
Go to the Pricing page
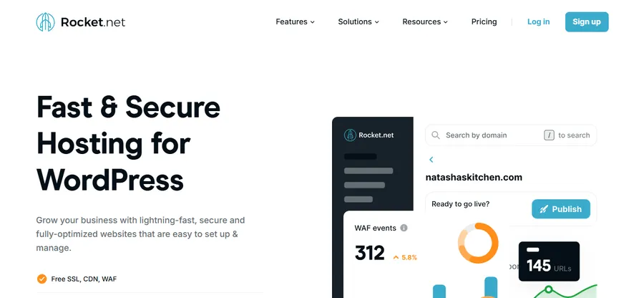pos(484,21)
